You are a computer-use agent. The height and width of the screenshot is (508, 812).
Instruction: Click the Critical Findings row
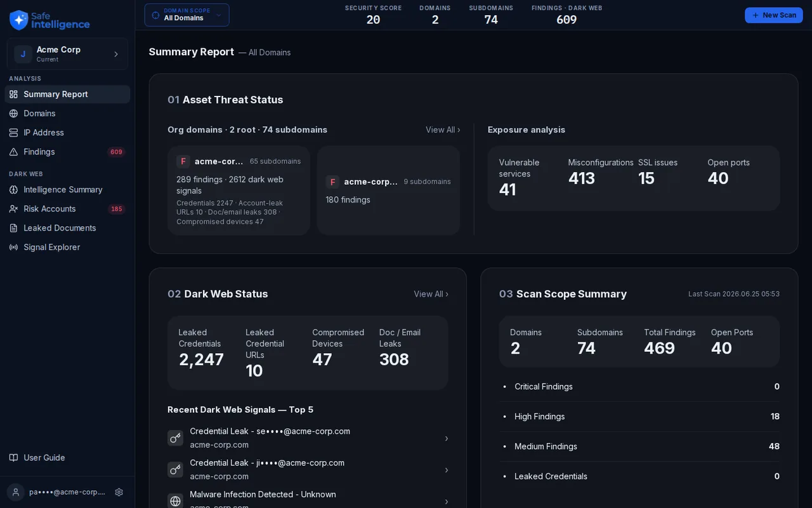(639, 387)
